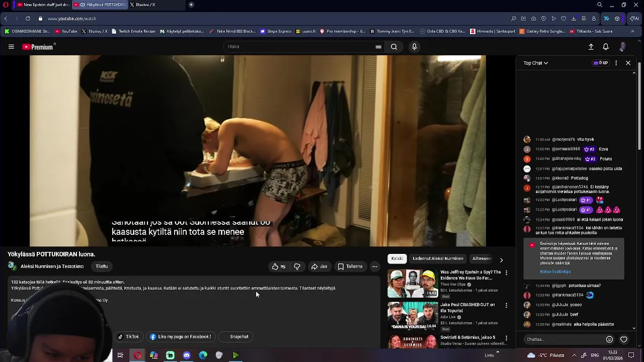The height and width of the screenshot is (362, 644).
Task: Reload the page with refresh icon
Action: [x=28, y=19]
